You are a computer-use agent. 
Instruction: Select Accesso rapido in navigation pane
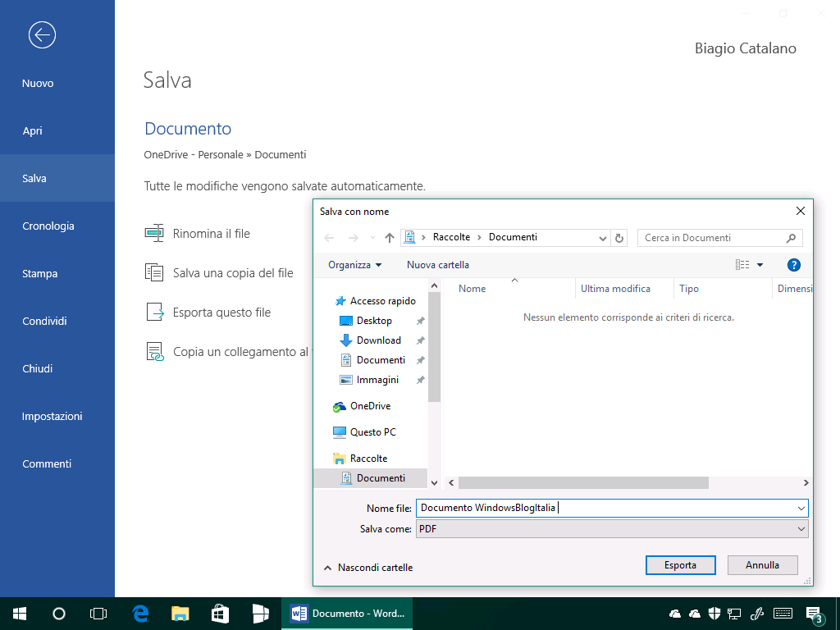tap(375, 301)
